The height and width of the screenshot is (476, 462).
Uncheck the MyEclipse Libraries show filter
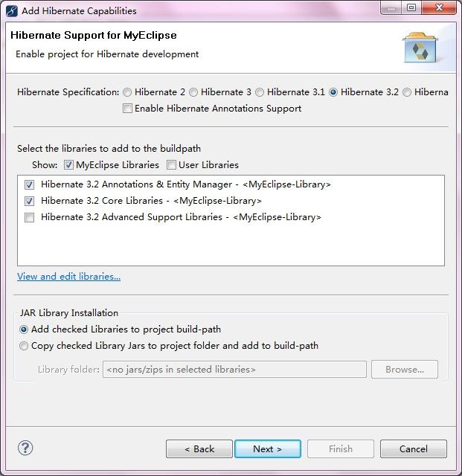point(68,165)
